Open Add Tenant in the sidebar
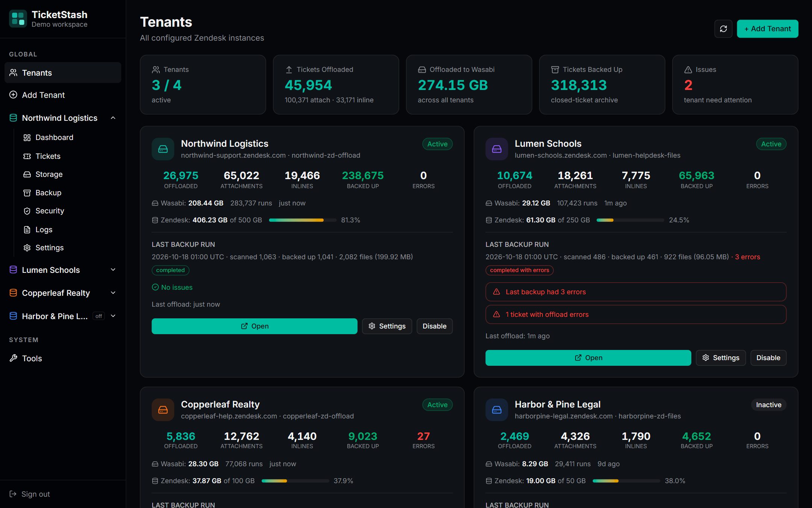The width and height of the screenshot is (812, 508). [63, 95]
